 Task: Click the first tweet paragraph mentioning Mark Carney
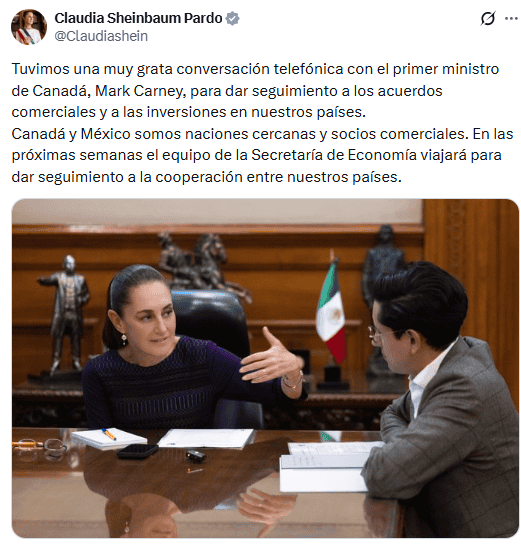point(255,90)
